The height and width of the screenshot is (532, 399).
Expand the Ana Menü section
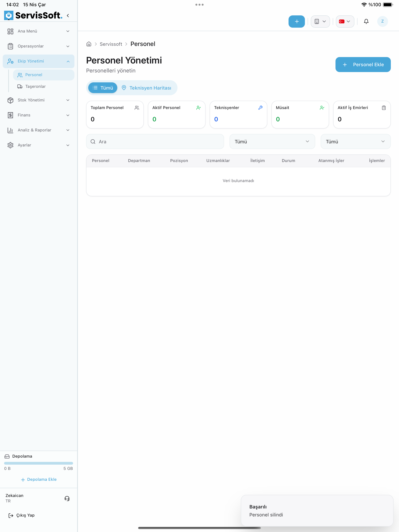39,31
